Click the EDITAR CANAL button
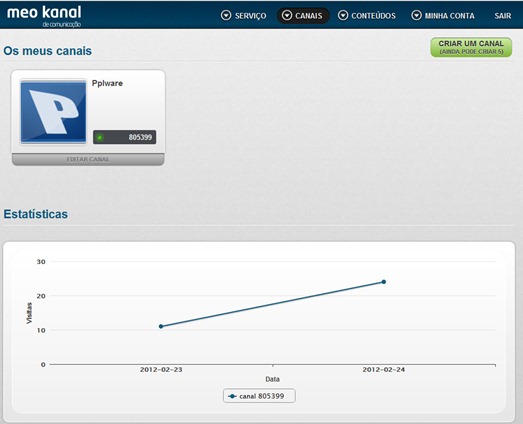Viewport: 523px width, 424px height. coord(88,159)
